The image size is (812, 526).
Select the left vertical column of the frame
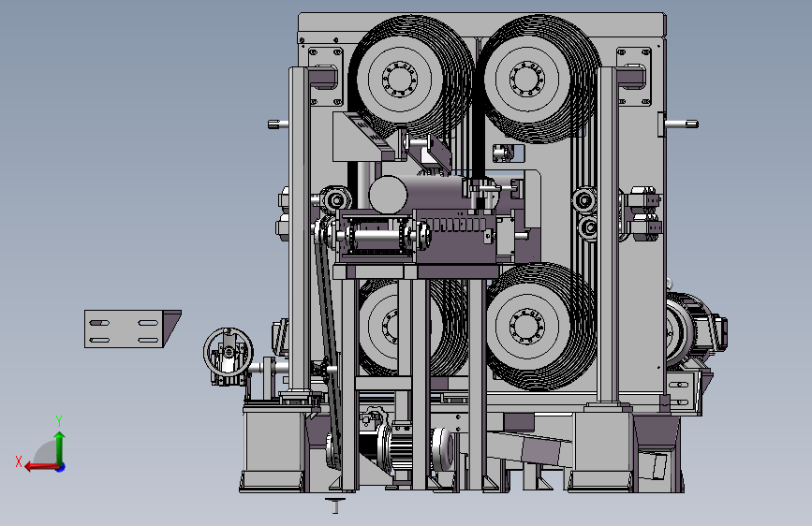[300, 230]
